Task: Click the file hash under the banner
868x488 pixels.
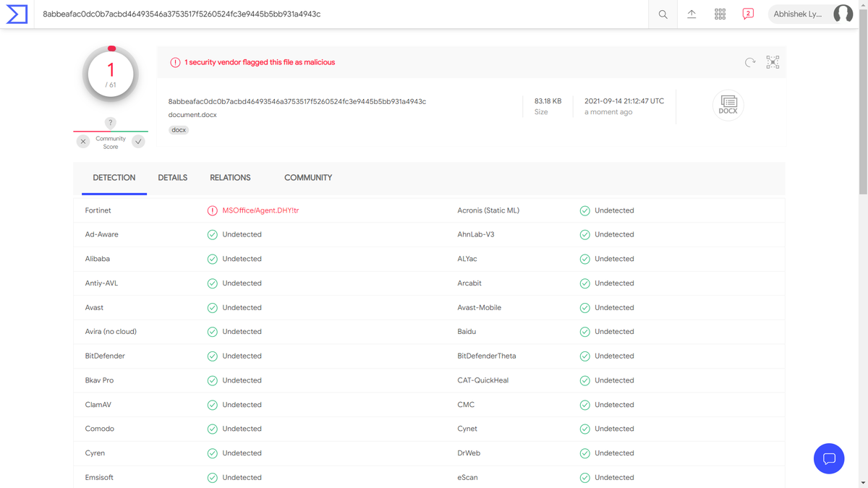Action: pos(297,101)
